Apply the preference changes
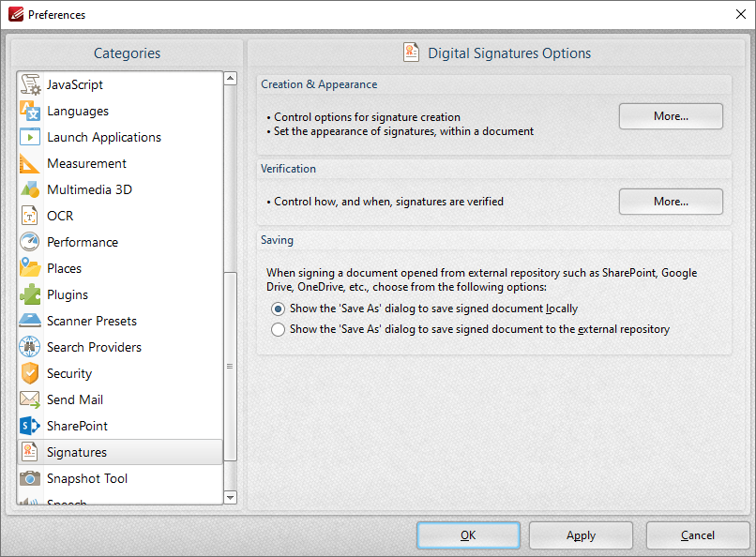This screenshot has height=557, width=756. [x=581, y=535]
